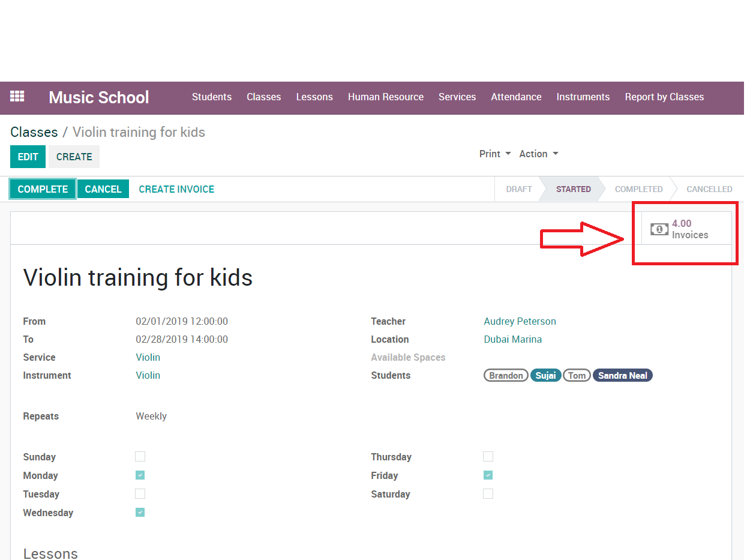Open the Action dropdown menu
753x560 pixels.
pos(538,154)
